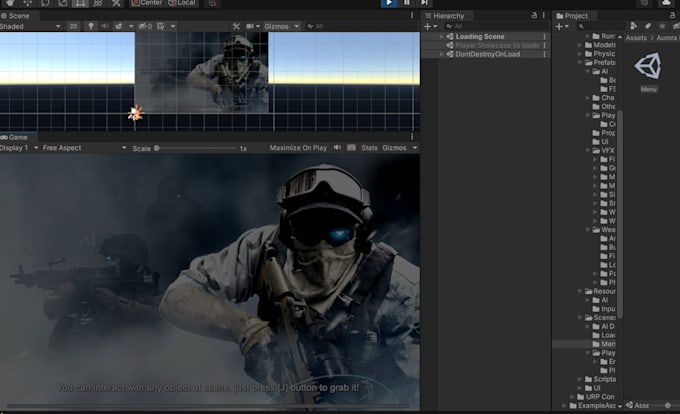The width and height of the screenshot is (680, 414).
Task: Toggle scene lighting lightbulb icon
Action: tap(91, 26)
